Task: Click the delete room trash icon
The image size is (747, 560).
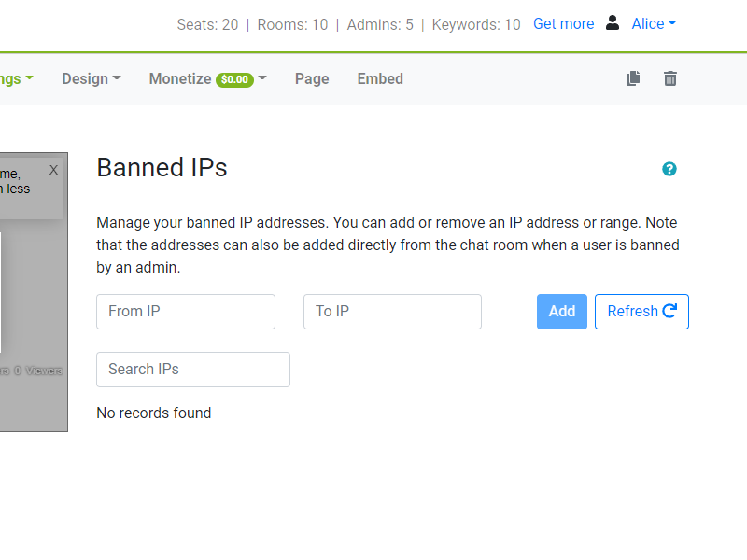Action: (669, 78)
